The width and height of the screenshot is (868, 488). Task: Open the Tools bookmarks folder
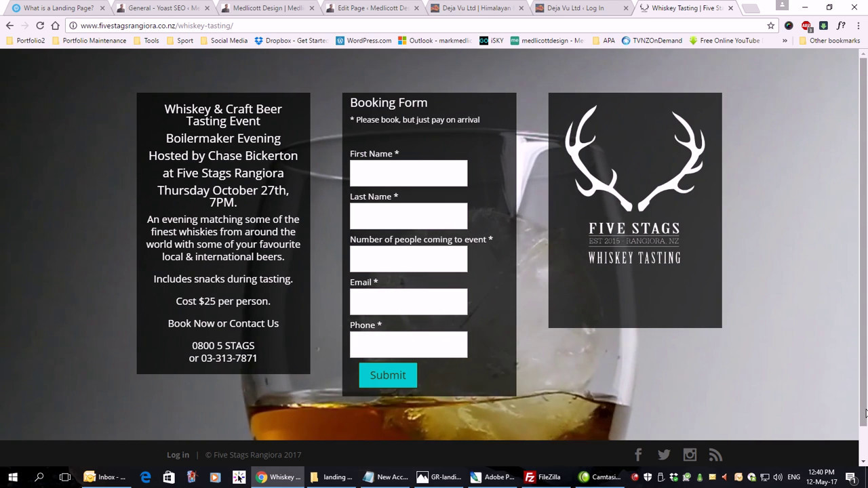(146, 41)
